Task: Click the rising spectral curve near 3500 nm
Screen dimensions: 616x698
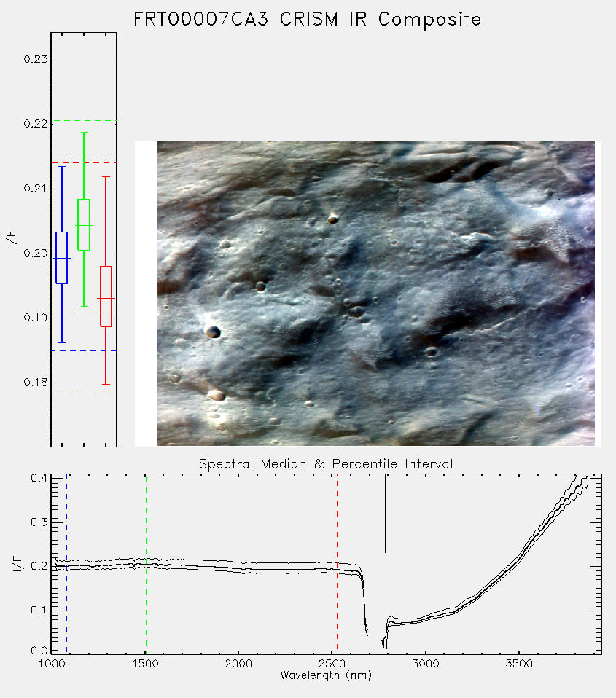Action: [519, 557]
